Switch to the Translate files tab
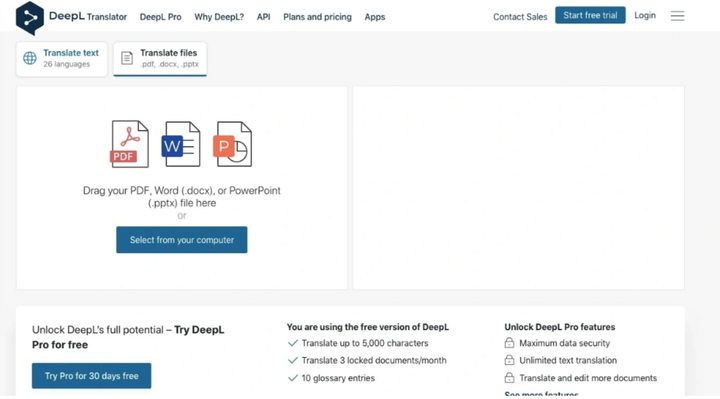This screenshot has width=720, height=399. (160, 59)
